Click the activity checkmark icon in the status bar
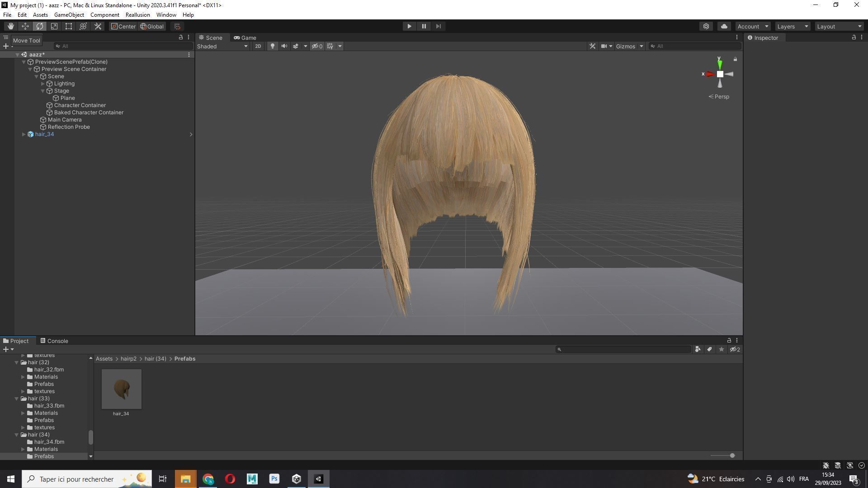Image resolution: width=868 pixels, height=488 pixels. pyautogui.click(x=862, y=465)
